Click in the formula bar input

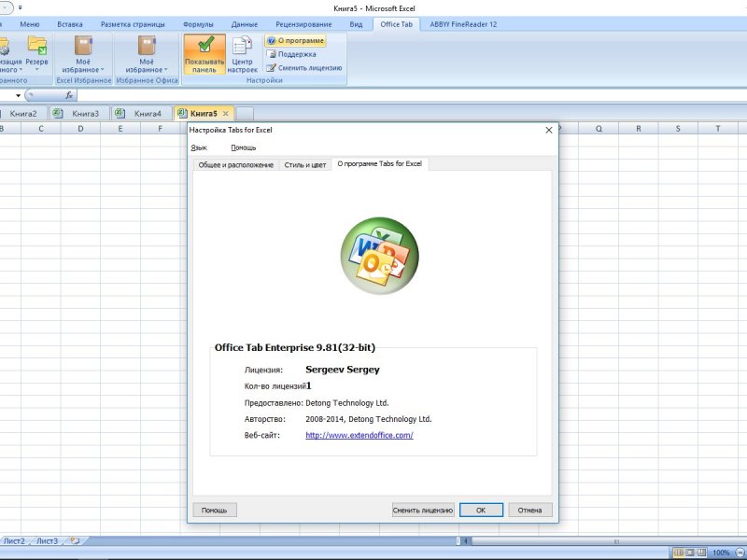pyautogui.click(x=412, y=95)
